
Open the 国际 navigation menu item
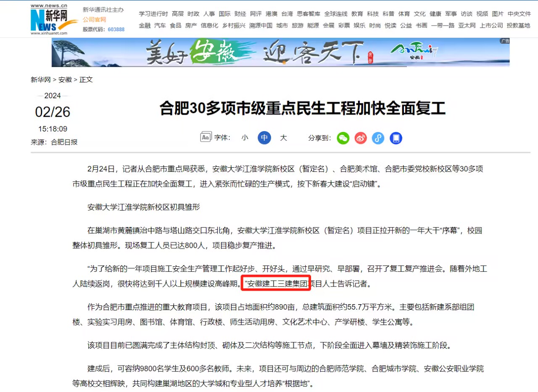pyautogui.click(x=224, y=13)
